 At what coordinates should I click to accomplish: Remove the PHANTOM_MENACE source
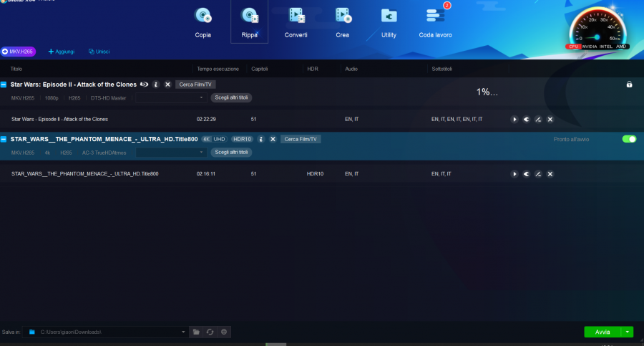coord(273,139)
